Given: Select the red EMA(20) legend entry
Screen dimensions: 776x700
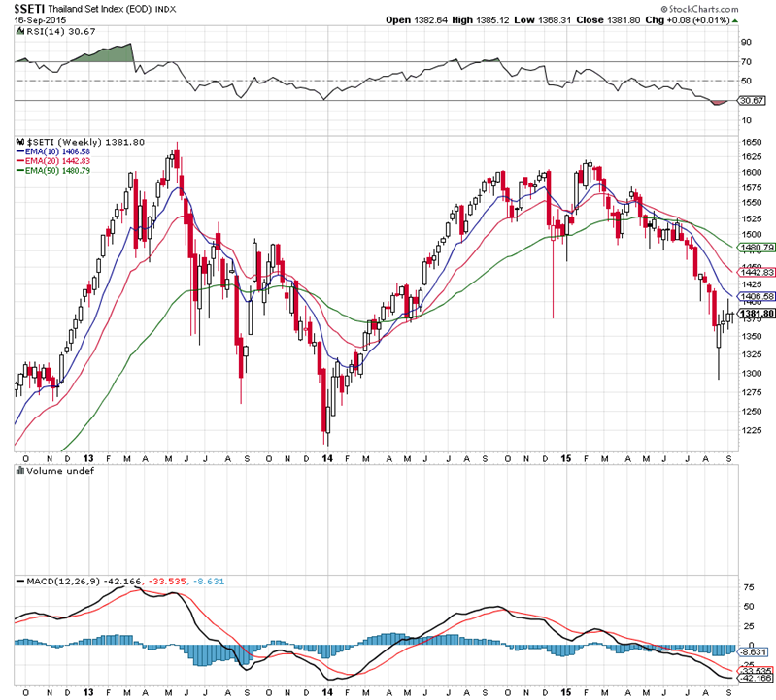Looking at the screenshot, I should tap(56, 161).
